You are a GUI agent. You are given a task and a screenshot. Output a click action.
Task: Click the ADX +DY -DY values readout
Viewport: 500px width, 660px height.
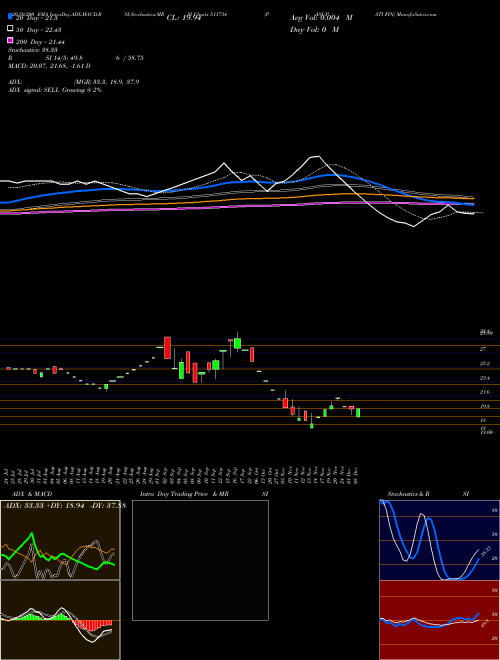[64, 506]
